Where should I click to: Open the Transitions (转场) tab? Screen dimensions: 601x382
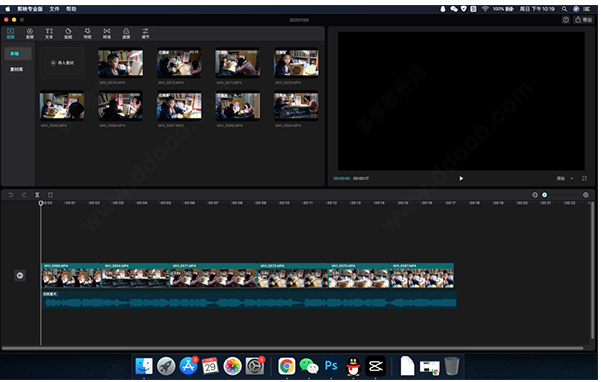[x=107, y=33]
